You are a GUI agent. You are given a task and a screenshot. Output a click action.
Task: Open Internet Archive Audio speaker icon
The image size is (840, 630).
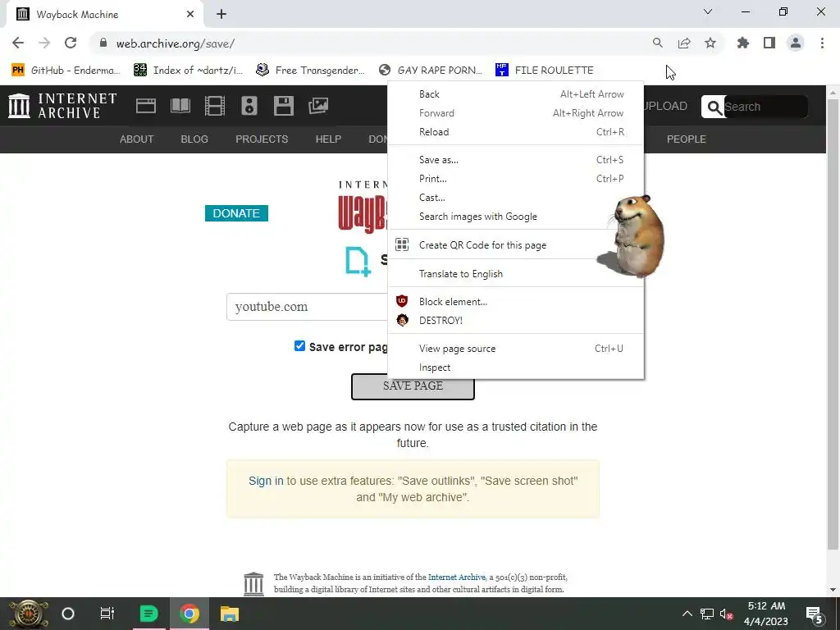249,106
